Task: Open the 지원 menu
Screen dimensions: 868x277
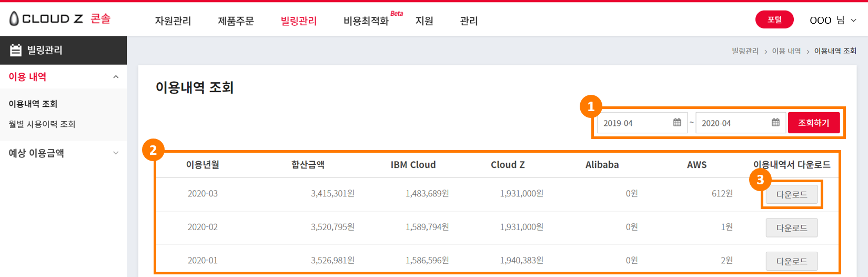Action: pos(424,21)
